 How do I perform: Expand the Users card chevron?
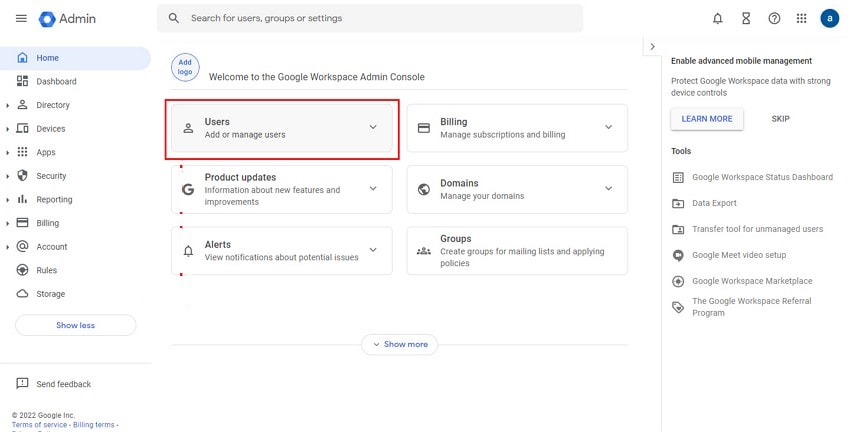click(373, 128)
